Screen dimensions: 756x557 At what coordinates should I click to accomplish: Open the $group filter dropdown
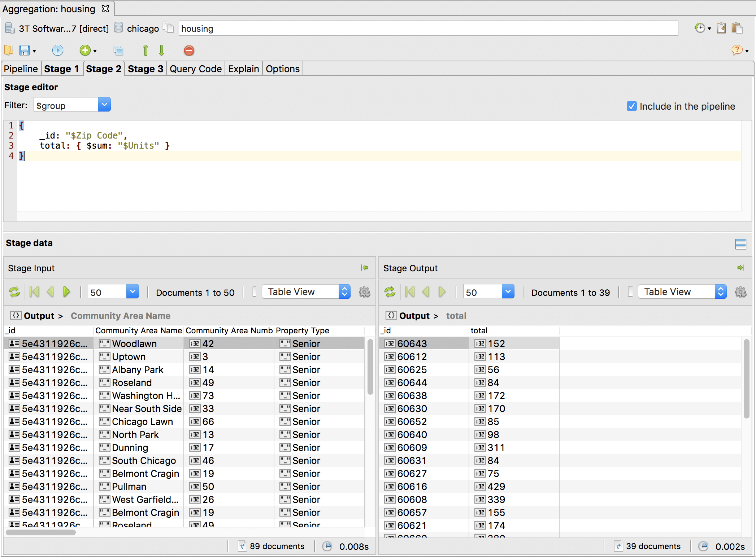104,104
